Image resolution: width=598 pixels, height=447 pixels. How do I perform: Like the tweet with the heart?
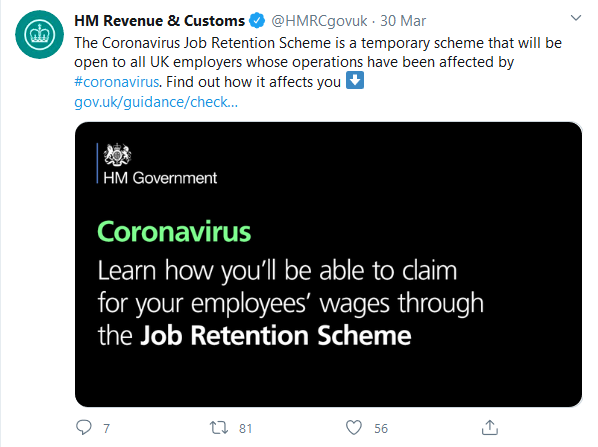point(354,428)
